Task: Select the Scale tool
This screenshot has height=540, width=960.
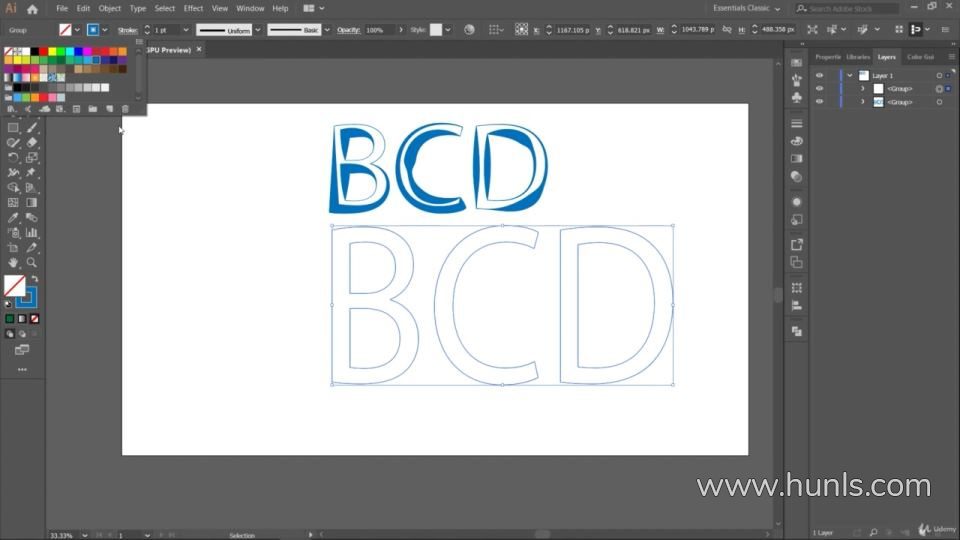Action: coord(32,157)
